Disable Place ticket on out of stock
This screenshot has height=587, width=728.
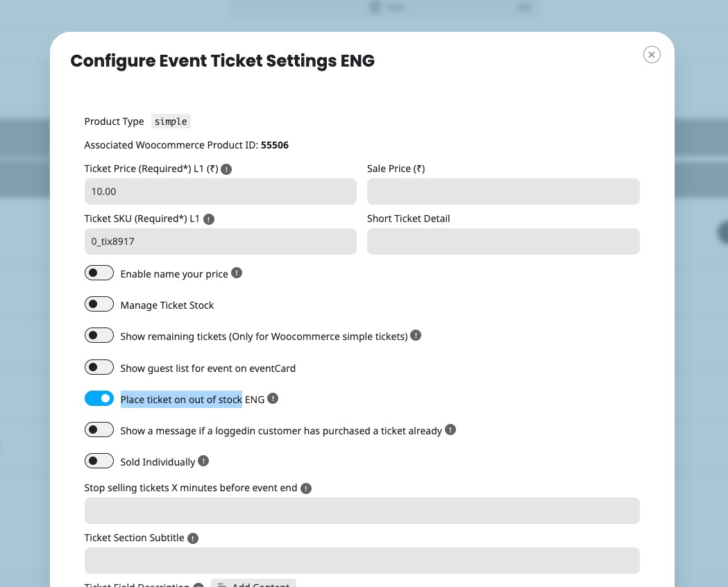99,398
